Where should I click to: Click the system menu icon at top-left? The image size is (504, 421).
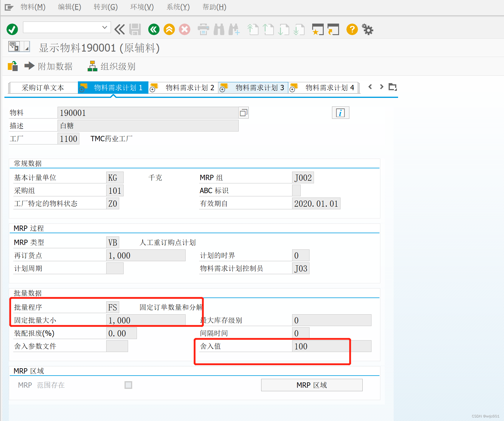click(x=9, y=7)
